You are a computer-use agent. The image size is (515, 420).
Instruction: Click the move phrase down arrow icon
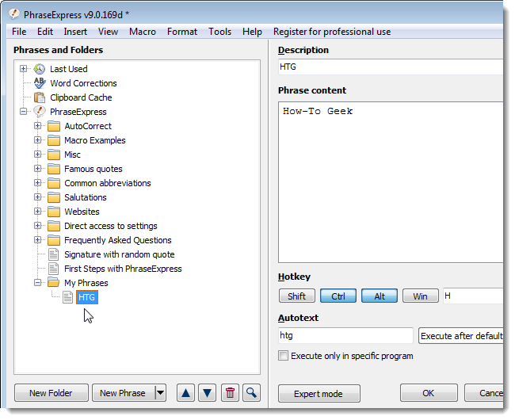click(207, 393)
